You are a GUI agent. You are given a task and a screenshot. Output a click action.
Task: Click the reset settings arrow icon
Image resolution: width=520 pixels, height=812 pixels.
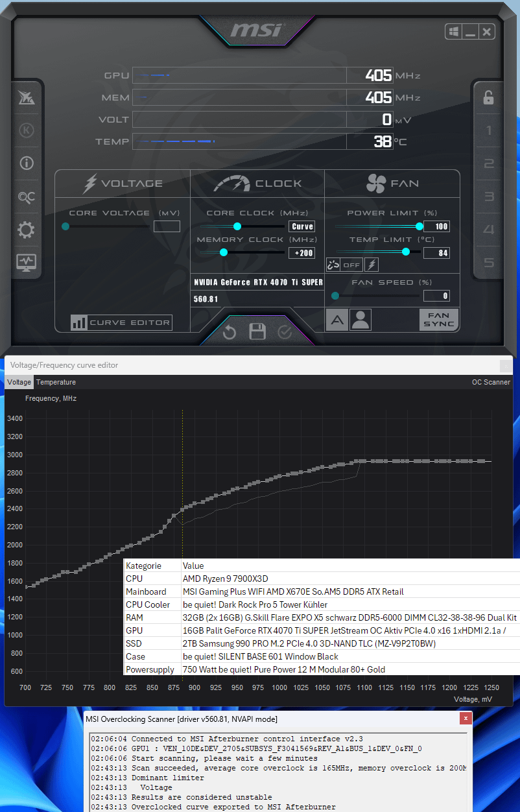pos(230,333)
